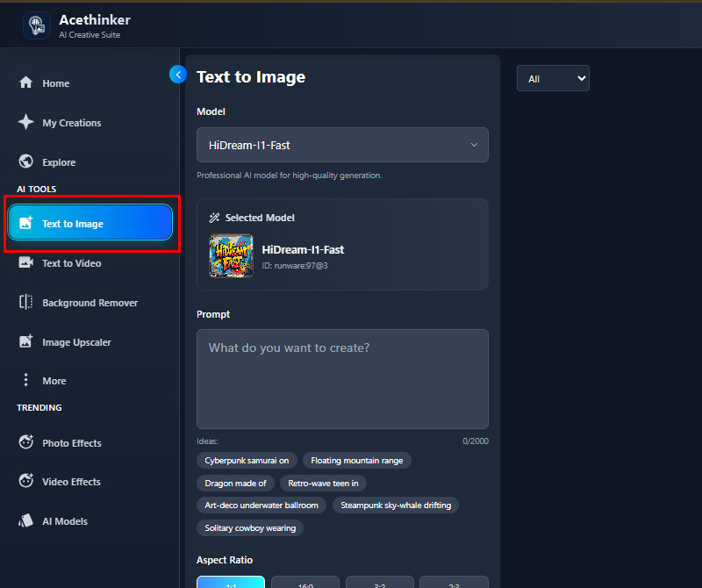Click the Home house icon
Image resolution: width=702 pixels, height=588 pixels.
(26, 82)
